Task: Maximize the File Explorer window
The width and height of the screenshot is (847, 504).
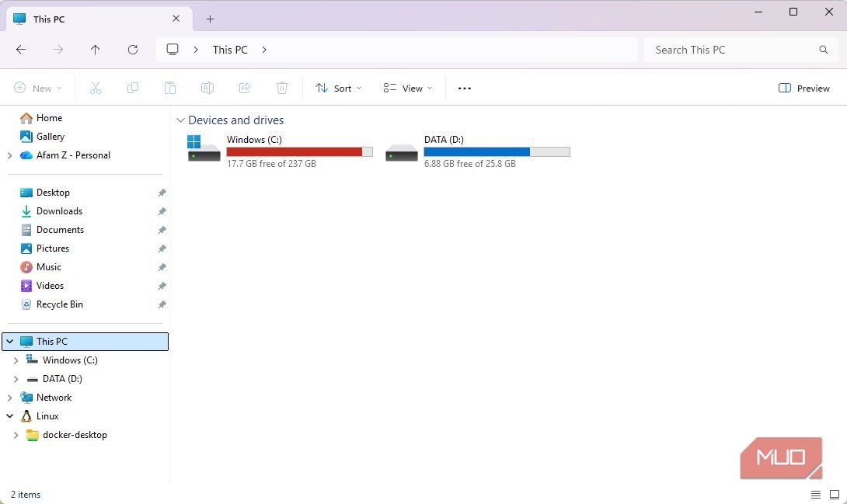Action: (793, 12)
